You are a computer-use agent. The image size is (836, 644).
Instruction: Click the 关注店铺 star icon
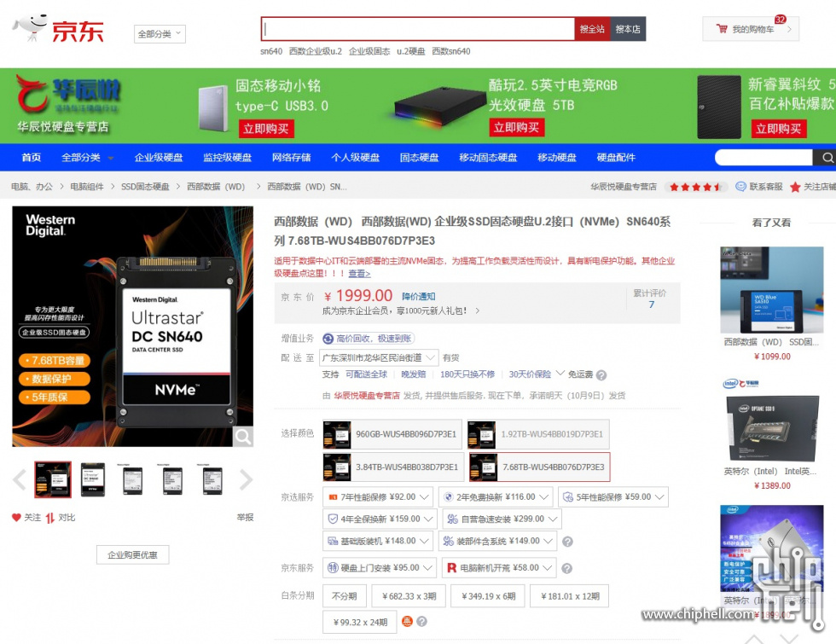795,187
